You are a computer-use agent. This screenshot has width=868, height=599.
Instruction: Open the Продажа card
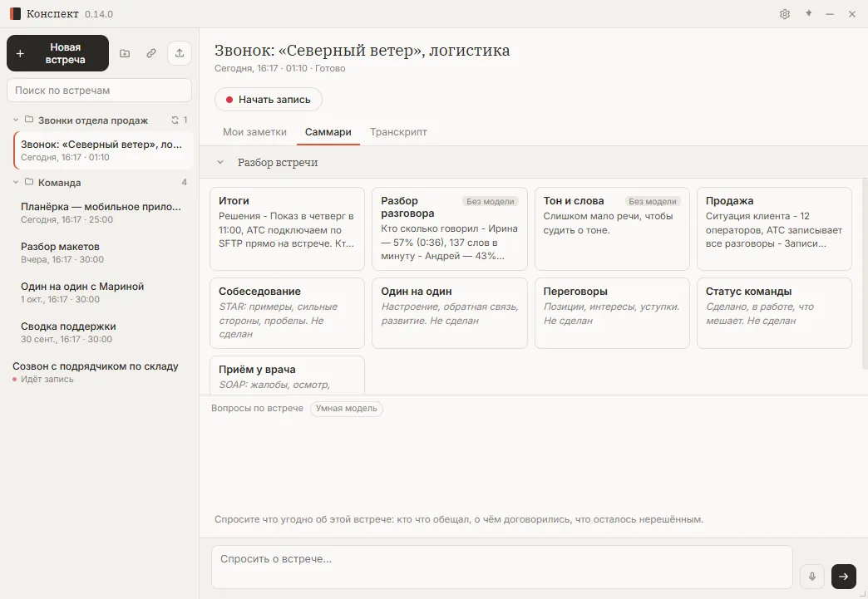(774, 229)
